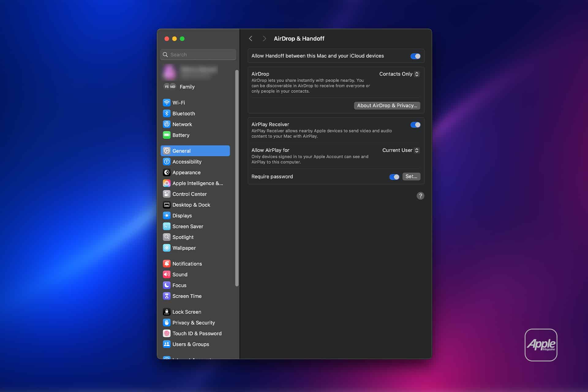Image resolution: width=588 pixels, height=392 pixels.
Task: Go back with the left chevron
Action: [251, 39]
